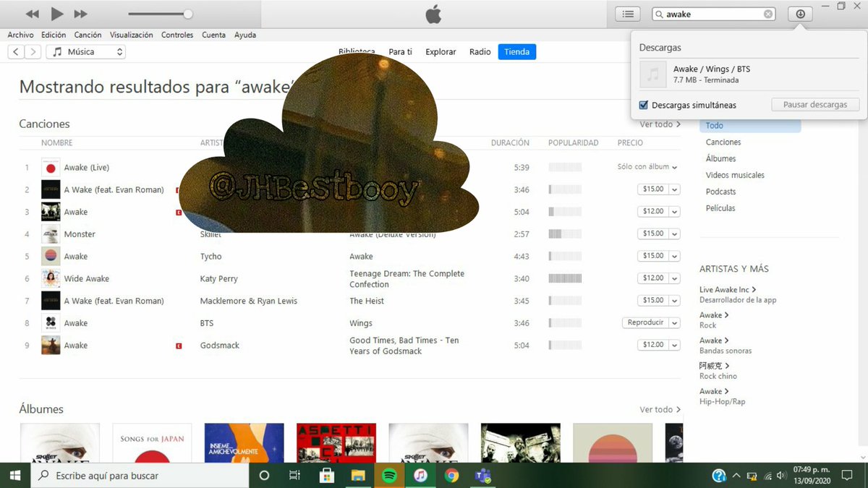Screen dimensions: 868x488
Task: Buy A Wake row 2 for $15.00
Action: (652, 189)
